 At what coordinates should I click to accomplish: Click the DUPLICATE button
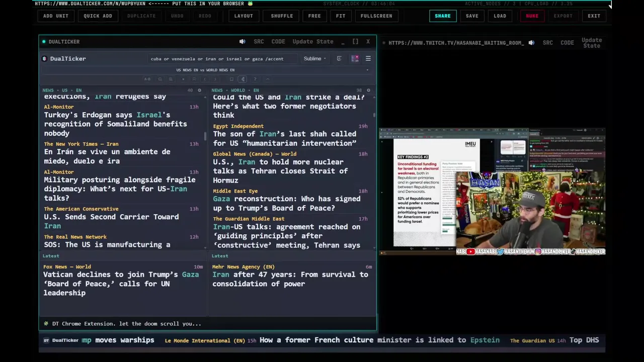coord(141,16)
